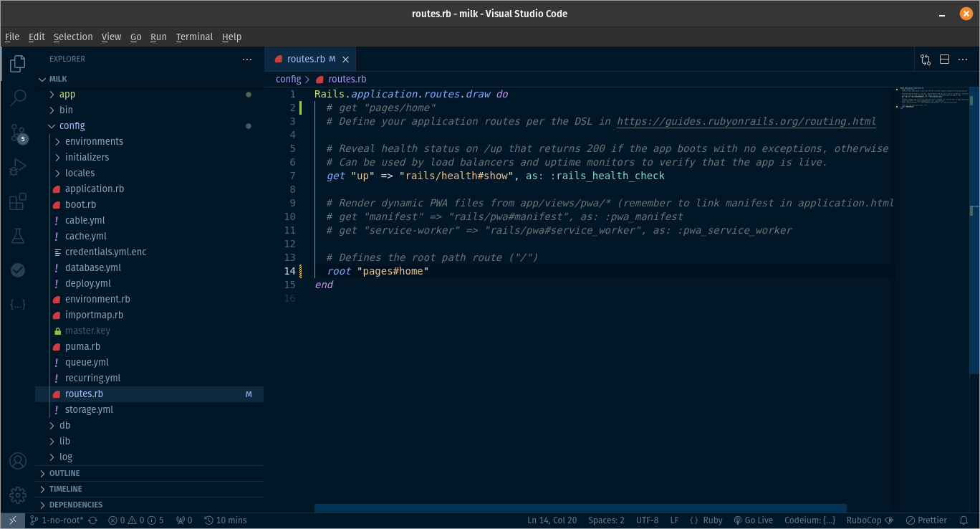
Task: Open the View menu
Action: 111,37
